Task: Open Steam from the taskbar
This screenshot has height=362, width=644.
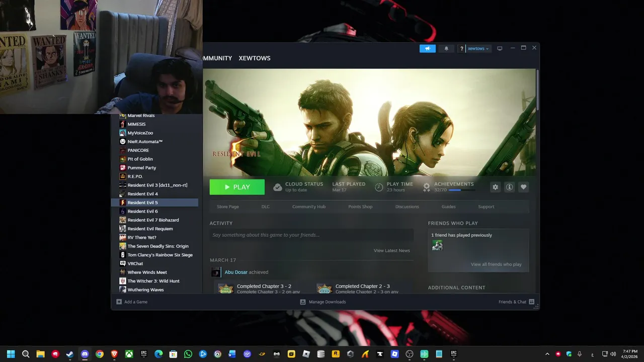Action: tap(70, 354)
